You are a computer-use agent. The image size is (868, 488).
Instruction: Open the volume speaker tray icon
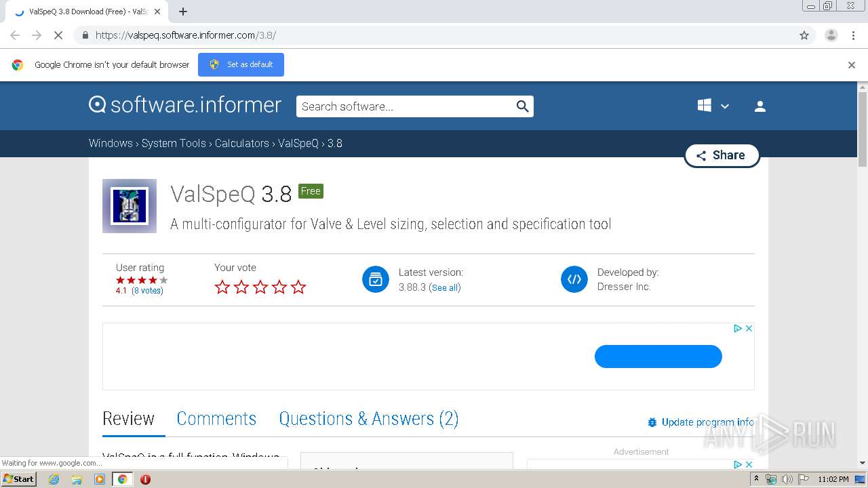(x=787, y=479)
